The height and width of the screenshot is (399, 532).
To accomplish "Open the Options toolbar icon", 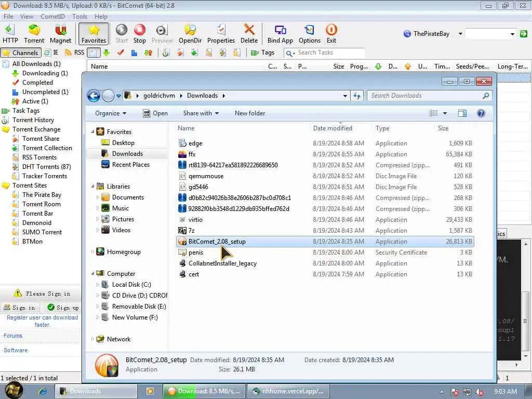I will [310, 34].
